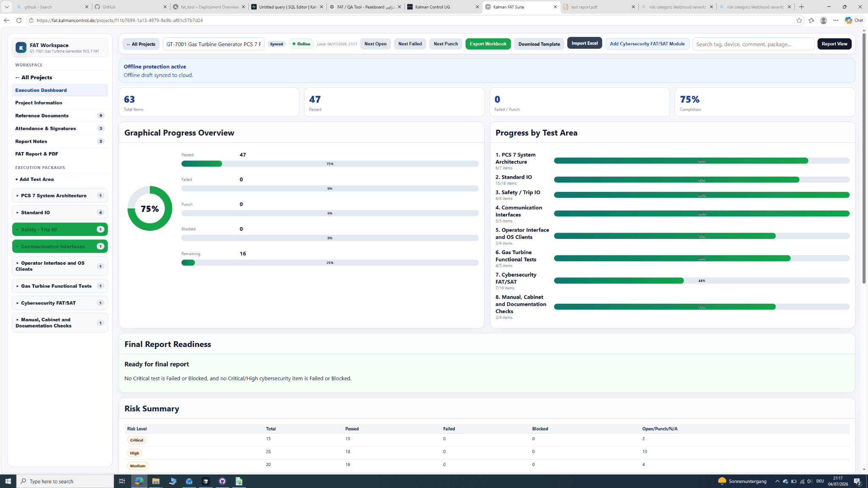Click Next Open button
Image resolution: width=868 pixels, height=488 pixels.
(375, 44)
